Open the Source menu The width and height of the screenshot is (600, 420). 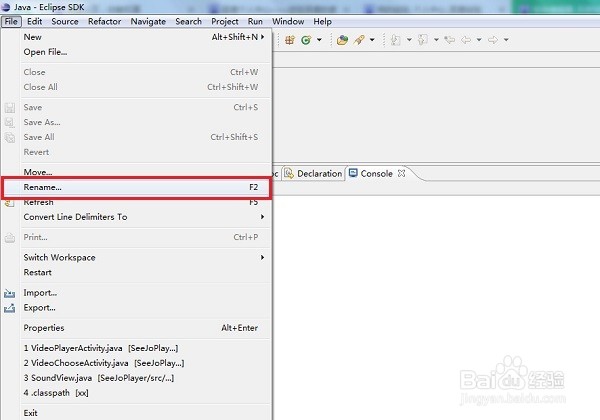point(65,21)
